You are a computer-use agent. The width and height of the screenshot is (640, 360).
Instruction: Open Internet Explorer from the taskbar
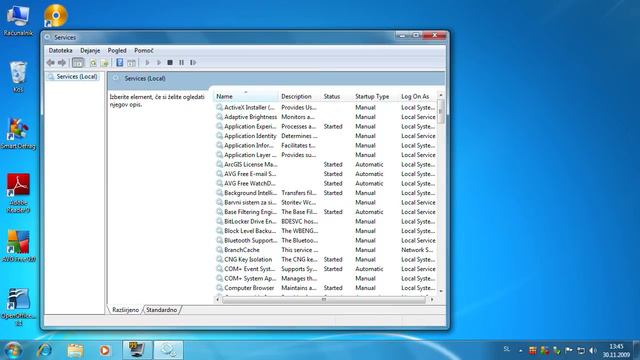coord(44,350)
